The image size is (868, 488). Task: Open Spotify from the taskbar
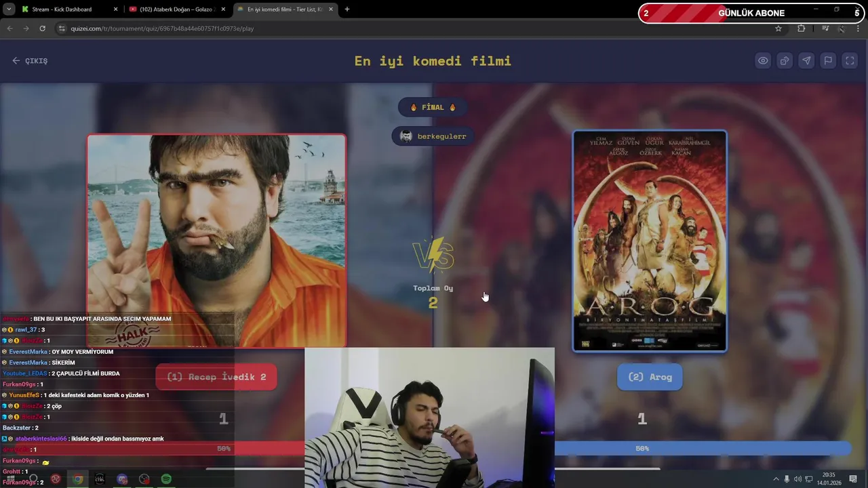tap(166, 479)
